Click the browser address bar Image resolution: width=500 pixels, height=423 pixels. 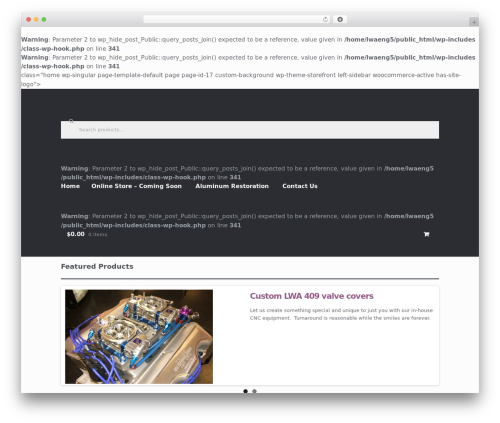(x=237, y=19)
